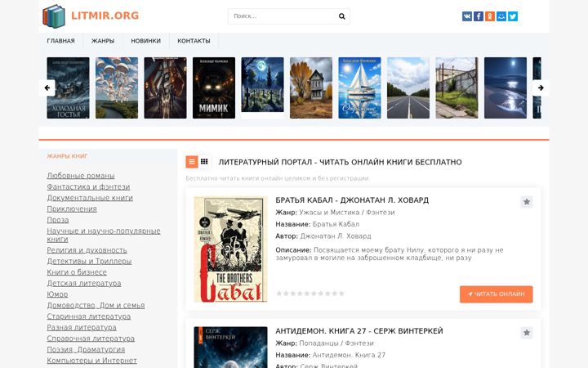Open Детективы и Триллеры genre link
The height and width of the screenshot is (368, 588).
(89, 261)
